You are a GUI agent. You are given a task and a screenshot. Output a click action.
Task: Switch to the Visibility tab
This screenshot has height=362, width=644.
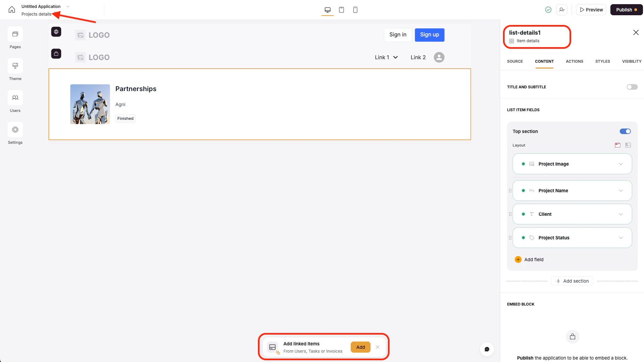pyautogui.click(x=632, y=61)
